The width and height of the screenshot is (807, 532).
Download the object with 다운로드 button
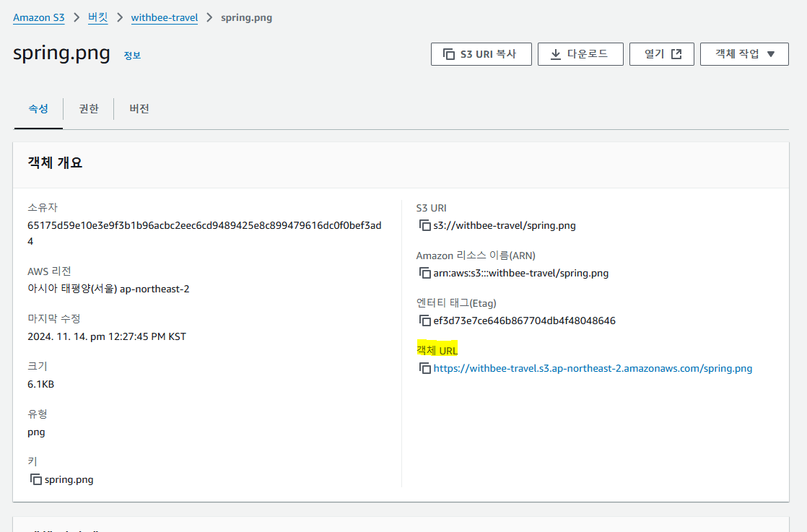pos(580,54)
